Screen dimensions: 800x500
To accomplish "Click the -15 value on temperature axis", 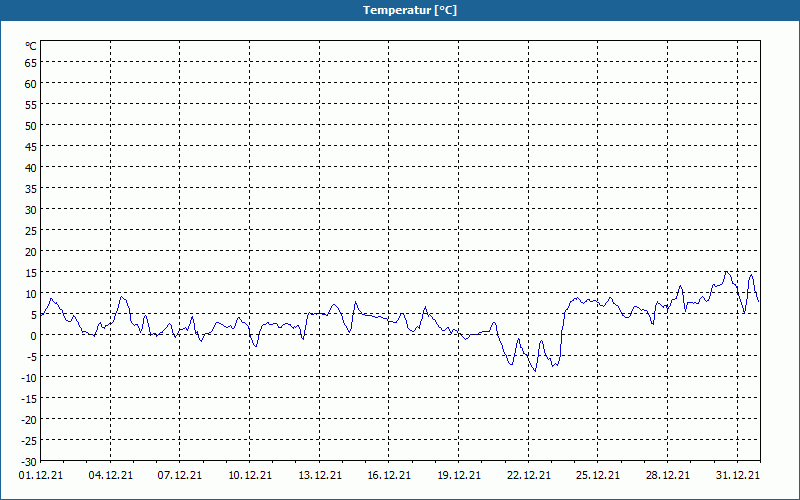I will click(29, 398).
